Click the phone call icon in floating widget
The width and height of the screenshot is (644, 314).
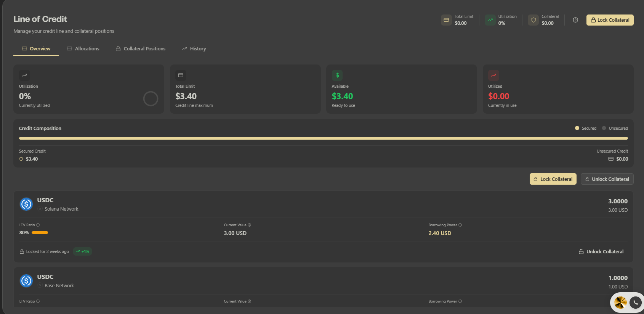(635, 303)
